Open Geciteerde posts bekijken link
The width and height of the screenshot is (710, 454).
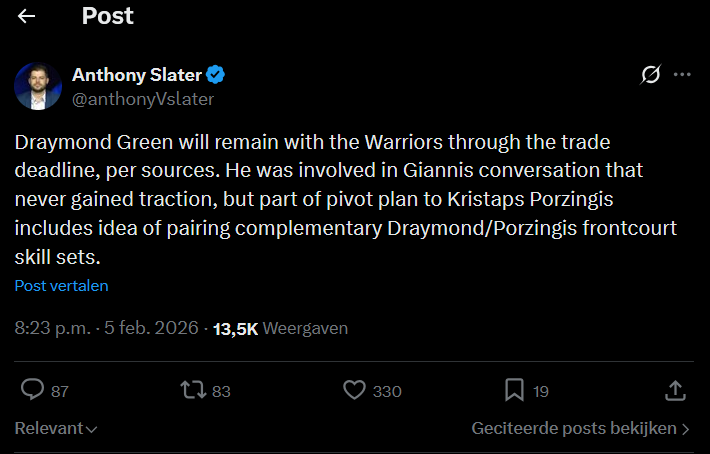click(574, 429)
